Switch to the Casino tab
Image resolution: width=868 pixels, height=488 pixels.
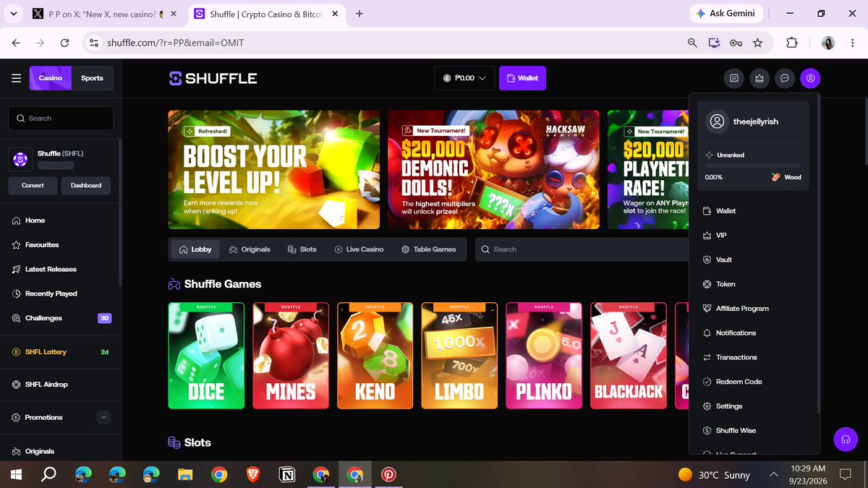point(51,78)
